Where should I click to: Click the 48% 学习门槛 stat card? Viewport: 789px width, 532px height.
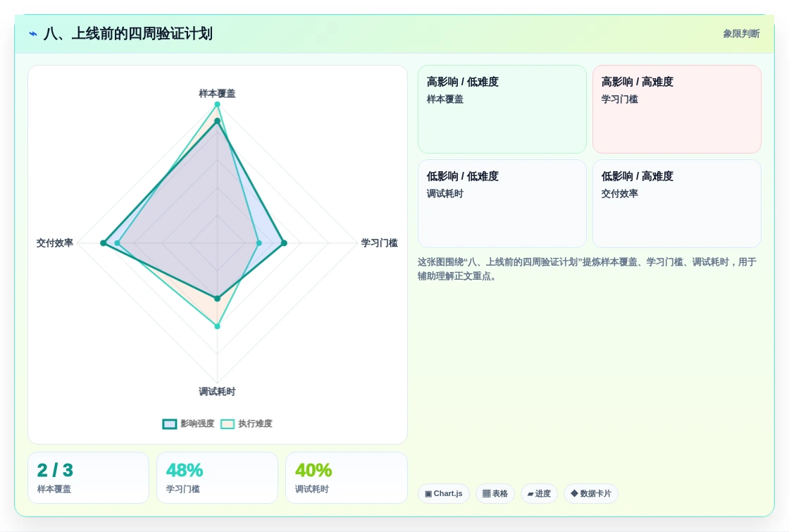click(x=218, y=478)
